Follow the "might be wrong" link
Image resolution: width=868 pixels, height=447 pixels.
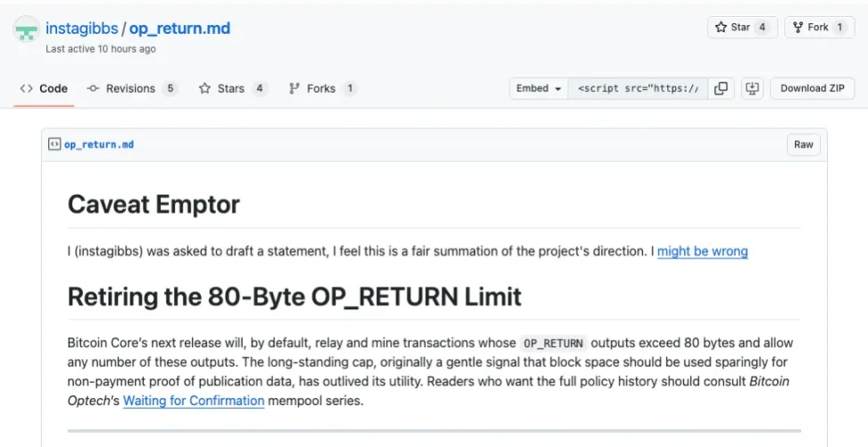click(703, 251)
